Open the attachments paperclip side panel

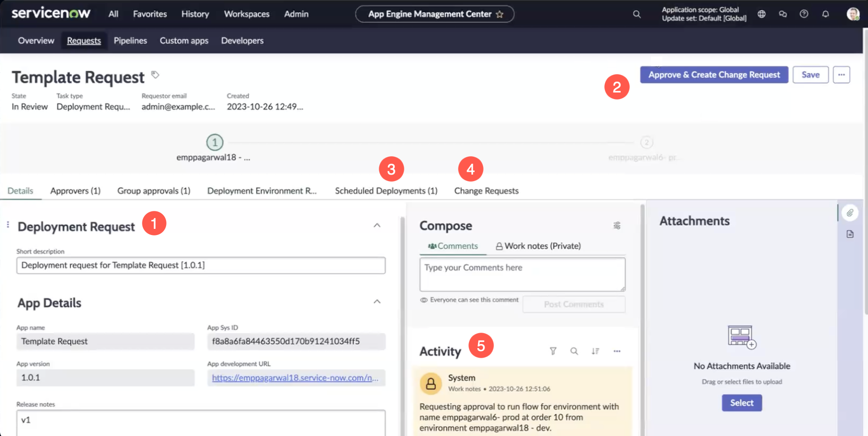click(850, 213)
